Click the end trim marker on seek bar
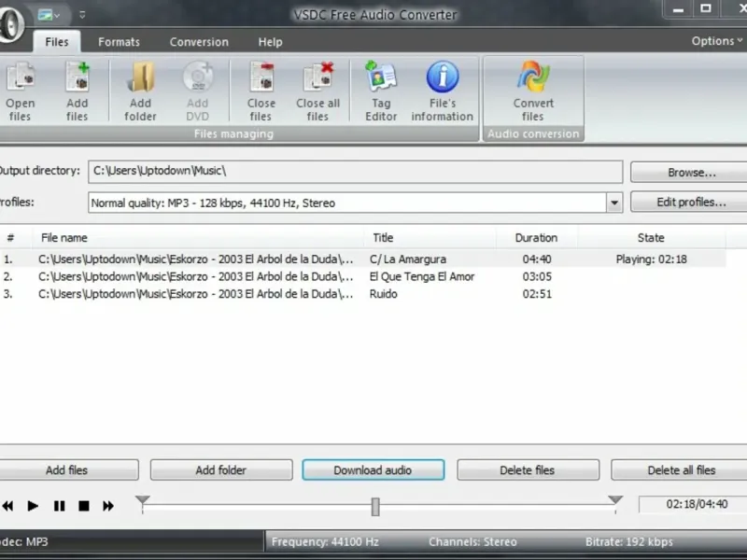This screenshot has width=747, height=560. [615, 500]
